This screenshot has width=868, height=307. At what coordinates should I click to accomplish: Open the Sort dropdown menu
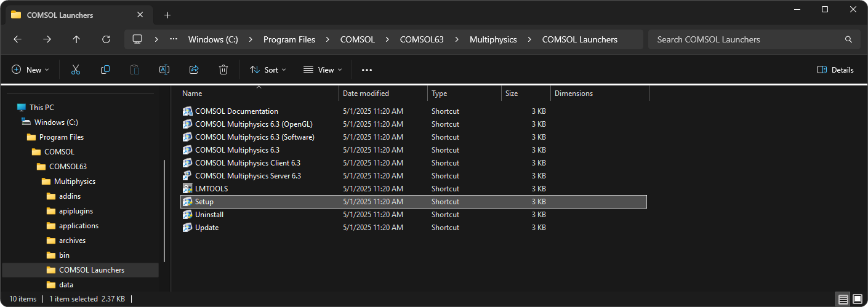click(268, 70)
